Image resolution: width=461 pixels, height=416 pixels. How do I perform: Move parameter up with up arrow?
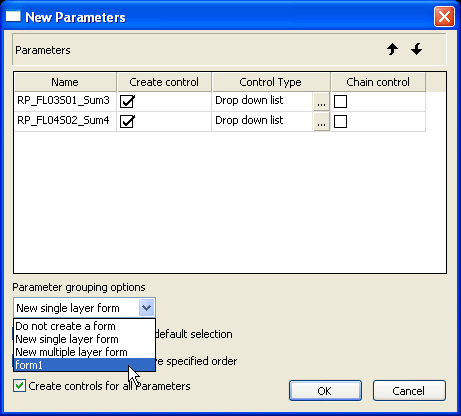click(392, 49)
